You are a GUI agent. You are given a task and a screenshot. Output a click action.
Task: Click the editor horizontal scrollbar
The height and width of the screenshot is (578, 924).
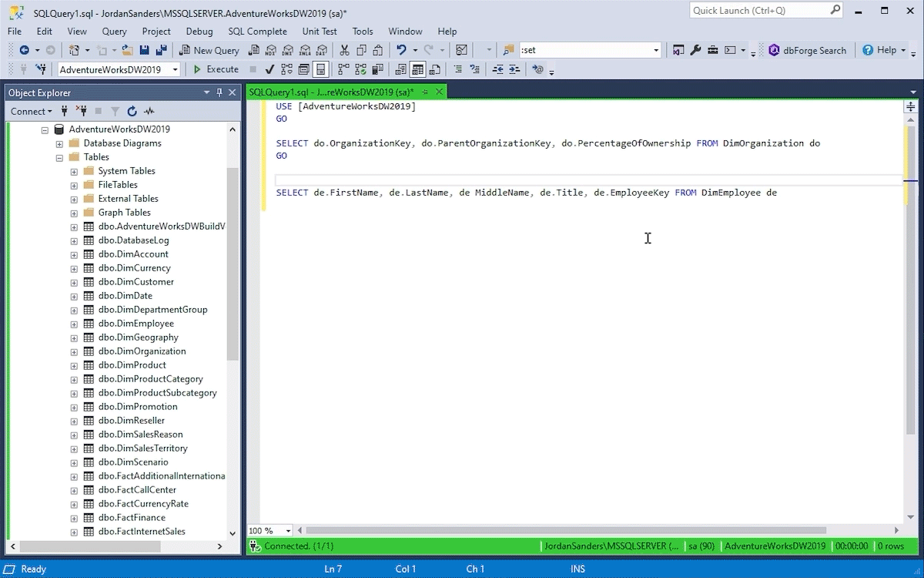(x=566, y=530)
